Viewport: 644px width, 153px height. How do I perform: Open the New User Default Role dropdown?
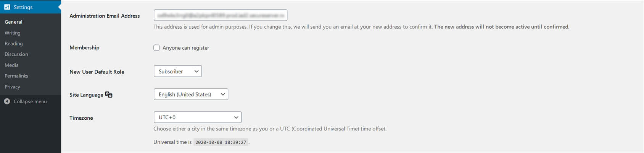[178, 72]
